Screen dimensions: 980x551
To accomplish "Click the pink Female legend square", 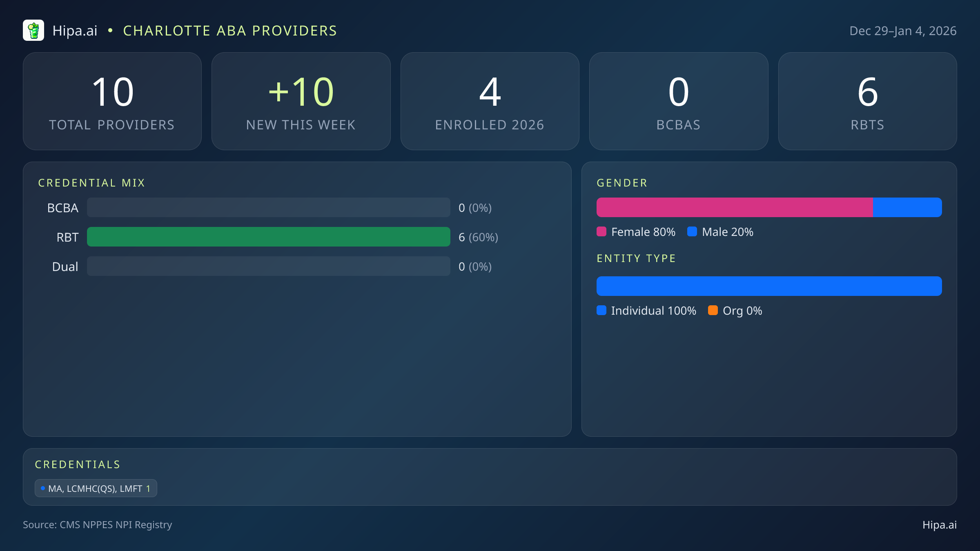I will [601, 231].
